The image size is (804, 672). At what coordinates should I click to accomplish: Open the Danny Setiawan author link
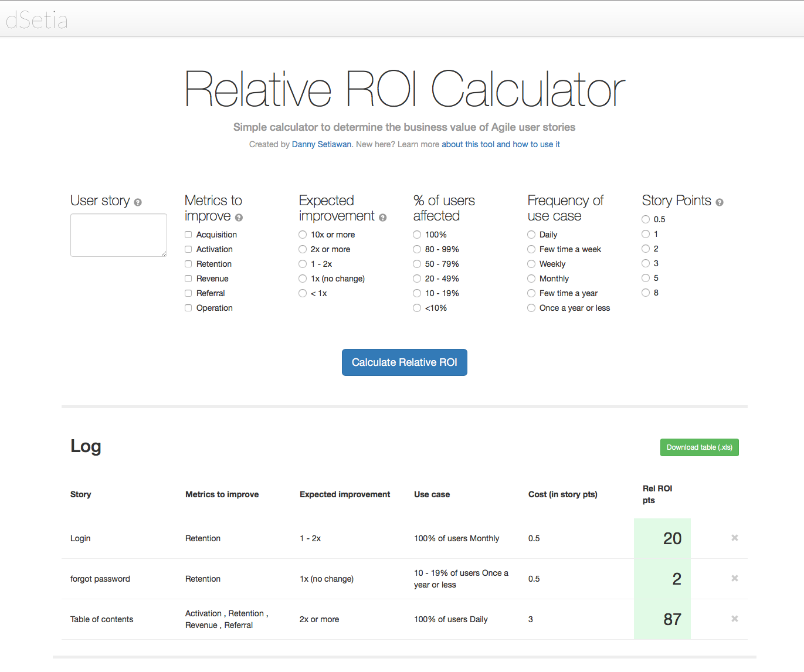pyautogui.click(x=322, y=144)
